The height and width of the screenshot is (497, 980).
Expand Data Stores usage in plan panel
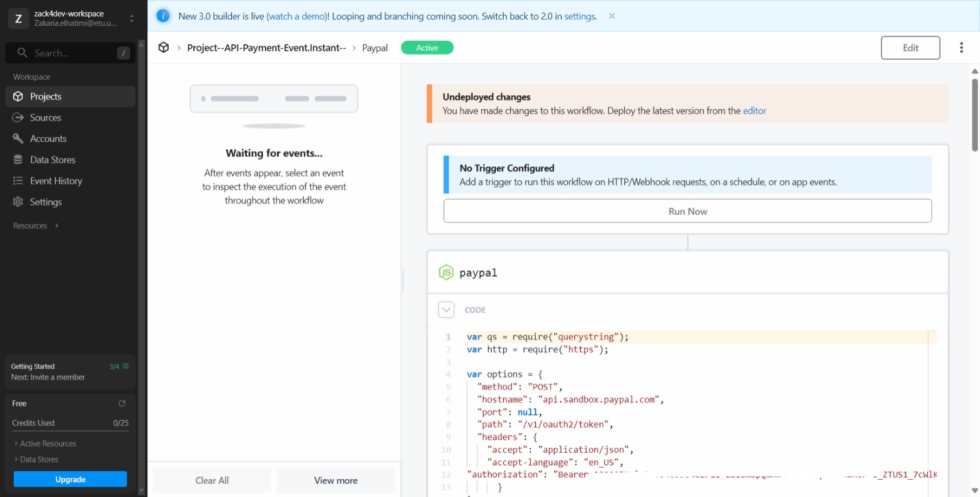tap(37, 459)
